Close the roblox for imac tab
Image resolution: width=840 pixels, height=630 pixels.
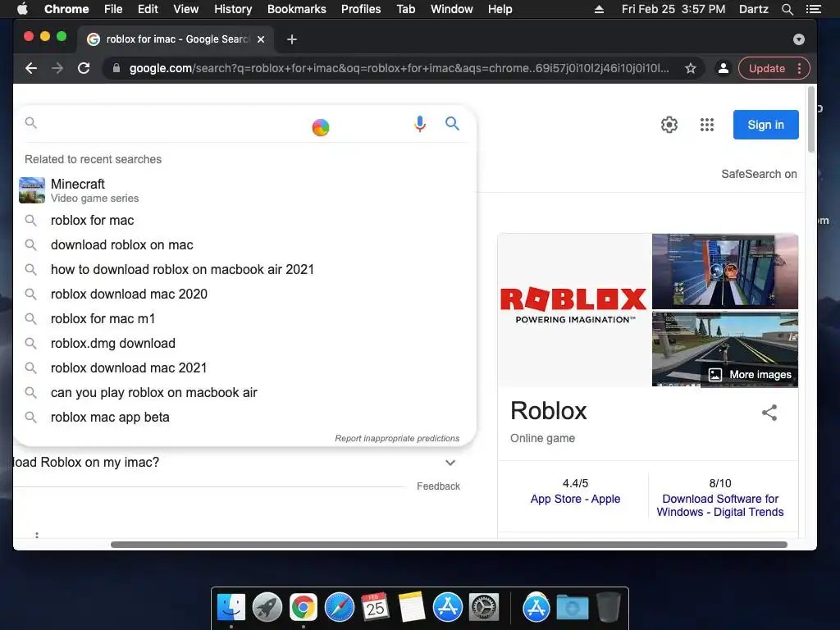click(261, 39)
